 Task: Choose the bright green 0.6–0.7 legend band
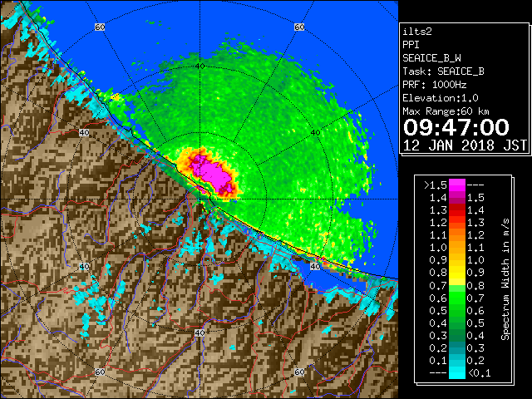456,298
